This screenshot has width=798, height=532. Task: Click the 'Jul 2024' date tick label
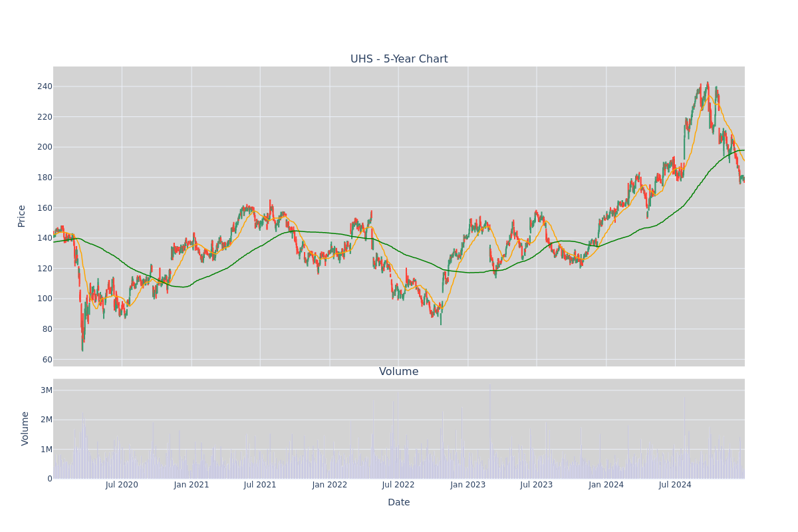pyautogui.click(x=675, y=485)
